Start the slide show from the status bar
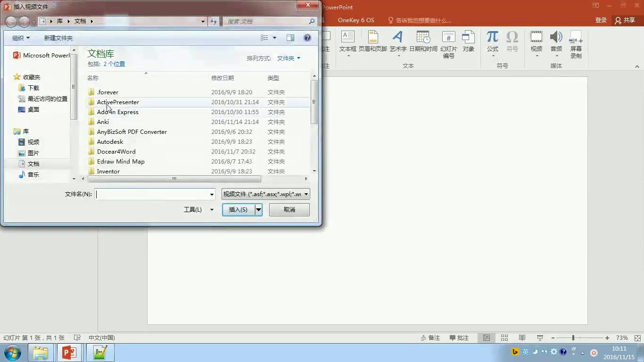This screenshot has width=644, height=362. (x=540, y=338)
